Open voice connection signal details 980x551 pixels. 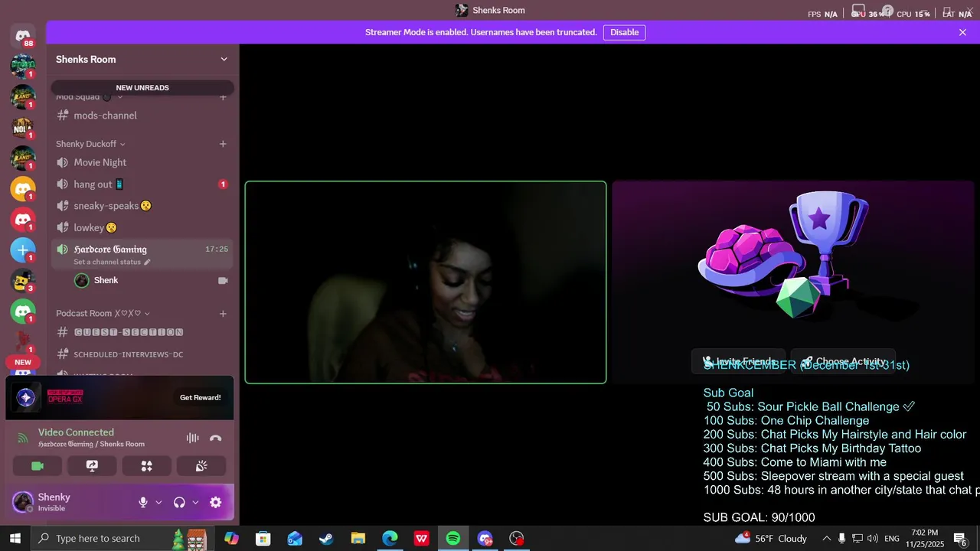(x=23, y=439)
